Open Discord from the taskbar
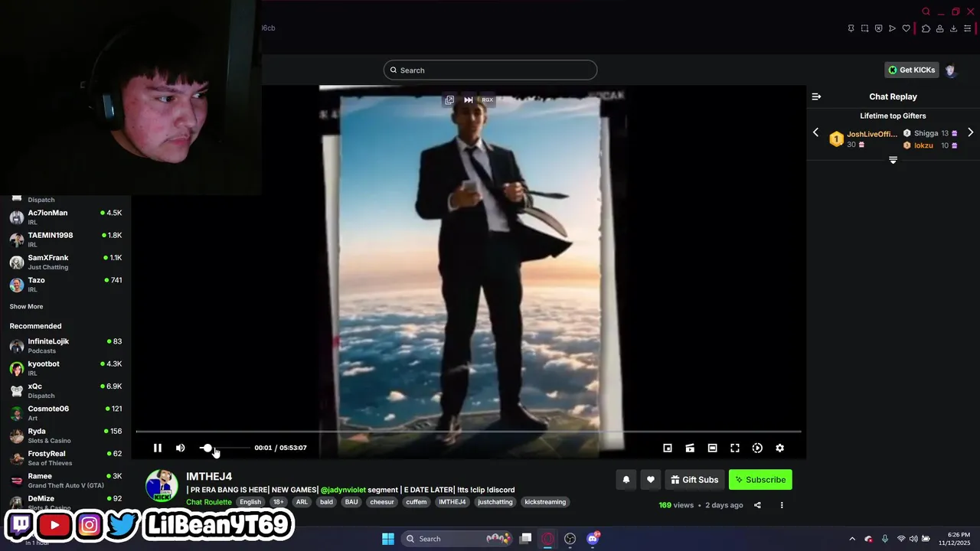Viewport: 980px width, 551px height. point(593,539)
